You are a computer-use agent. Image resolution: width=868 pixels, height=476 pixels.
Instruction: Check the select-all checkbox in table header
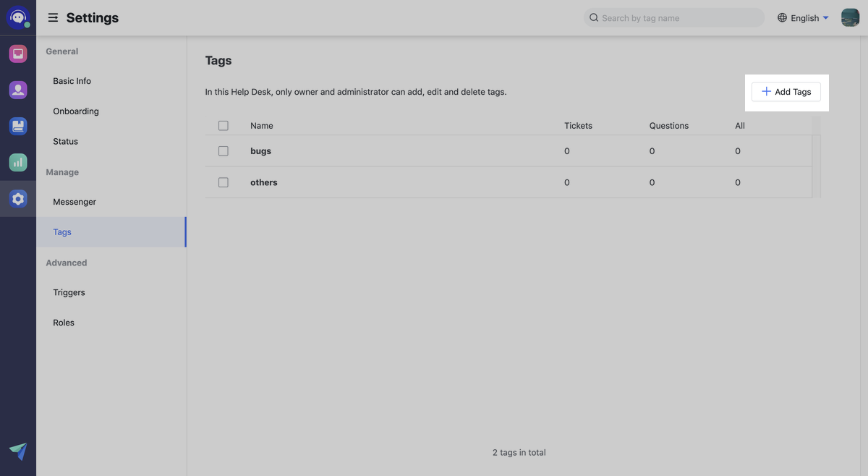[223, 125]
